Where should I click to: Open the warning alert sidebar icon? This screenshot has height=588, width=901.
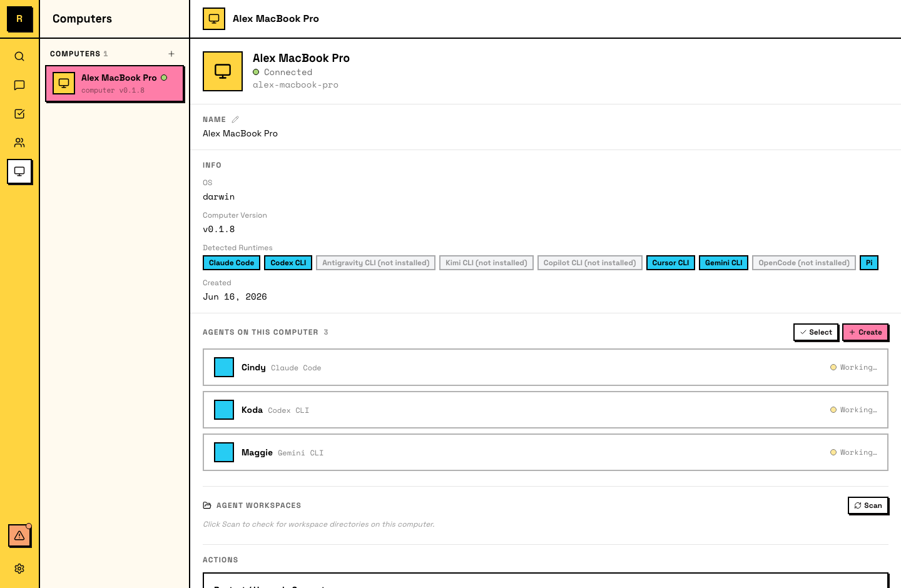[x=19, y=535]
